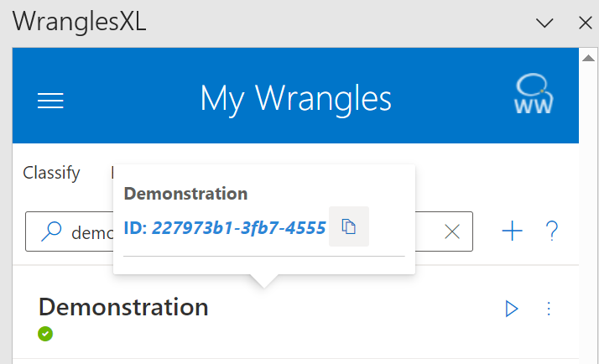Image resolution: width=599 pixels, height=364 pixels.
Task: Switch to the Classify tab
Action: tap(51, 173)
